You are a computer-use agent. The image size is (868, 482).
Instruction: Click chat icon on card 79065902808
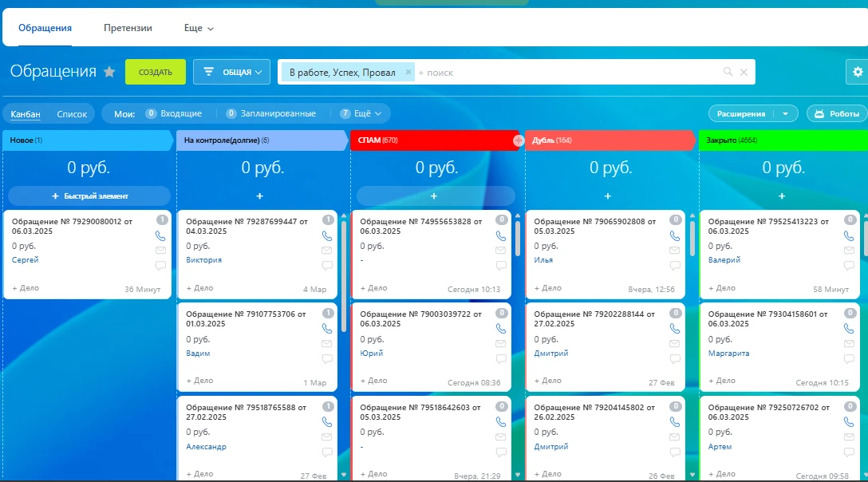point(675,266)
